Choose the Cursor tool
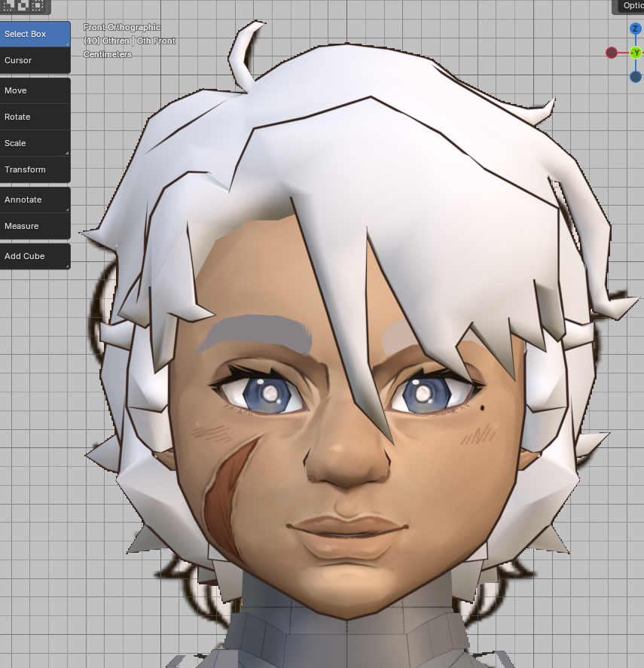Screen dimensions: 644x668 click(35, 60)
